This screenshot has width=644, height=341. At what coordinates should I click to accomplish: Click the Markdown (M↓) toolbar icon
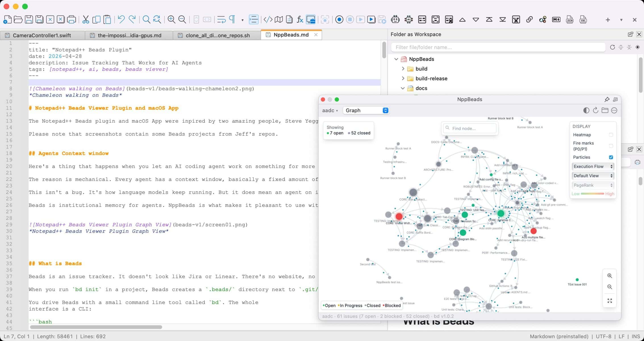[x=556, y=20]
